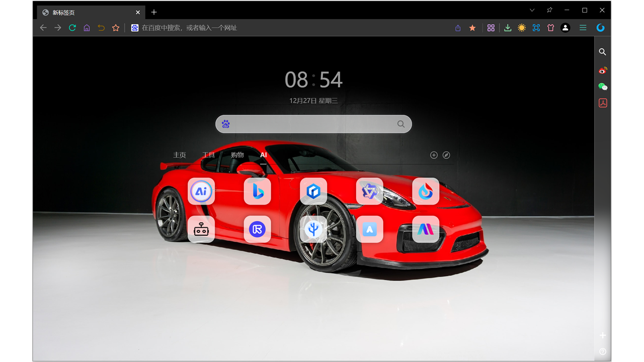Image resolution: width=644 pixels, height=362 pixels.
Task: Open the hamburger main menu
Action: (583, 28)
